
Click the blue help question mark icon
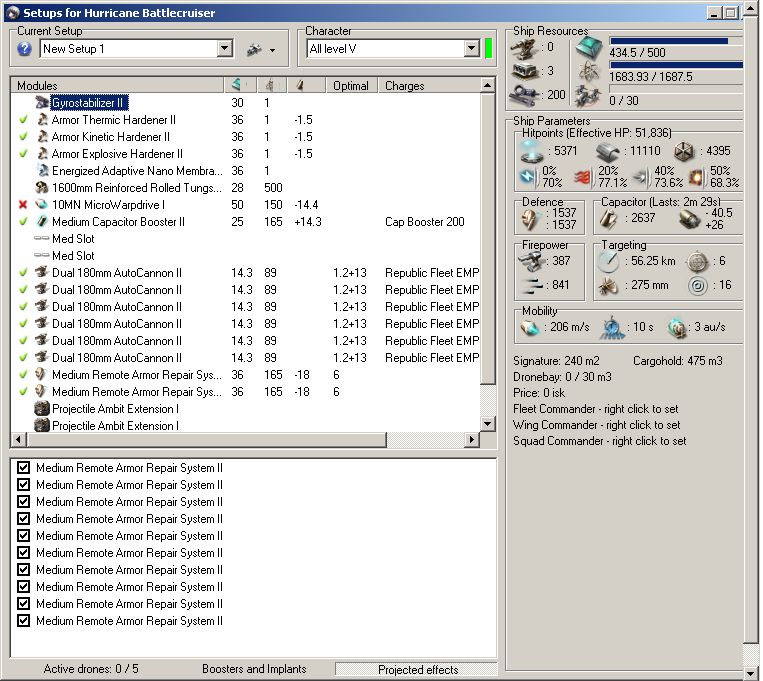(x=25, y=49)
